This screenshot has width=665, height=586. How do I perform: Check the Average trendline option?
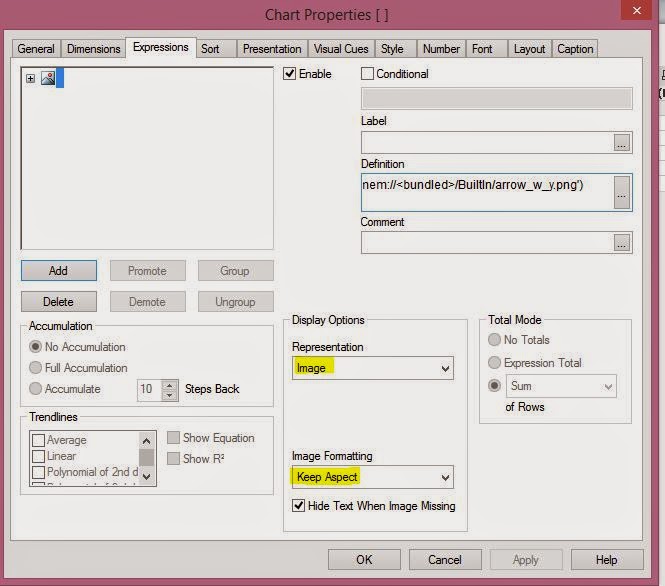coord(39,440)
